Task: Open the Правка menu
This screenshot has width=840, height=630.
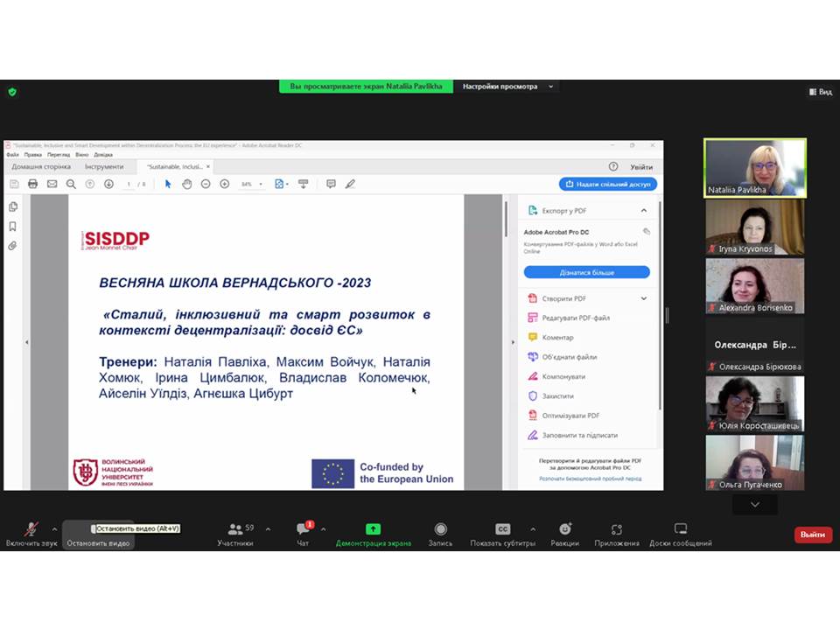Action: [32, 154]
